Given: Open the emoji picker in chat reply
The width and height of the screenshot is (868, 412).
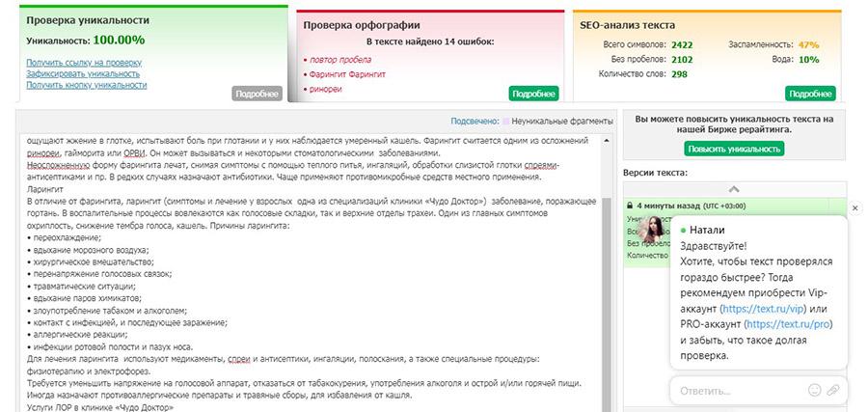Looking at the screenshot, I should point(815,390).
